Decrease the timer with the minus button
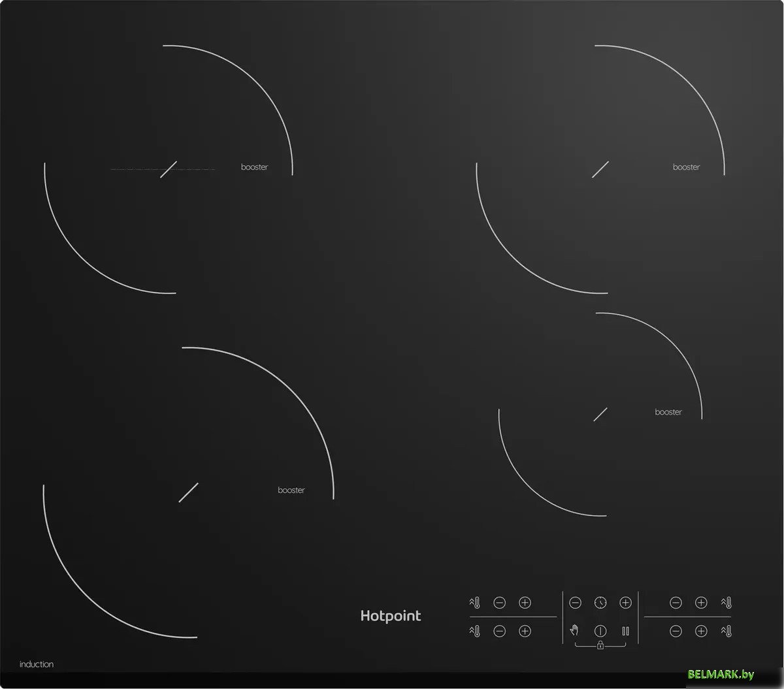 tap(575, 602)
